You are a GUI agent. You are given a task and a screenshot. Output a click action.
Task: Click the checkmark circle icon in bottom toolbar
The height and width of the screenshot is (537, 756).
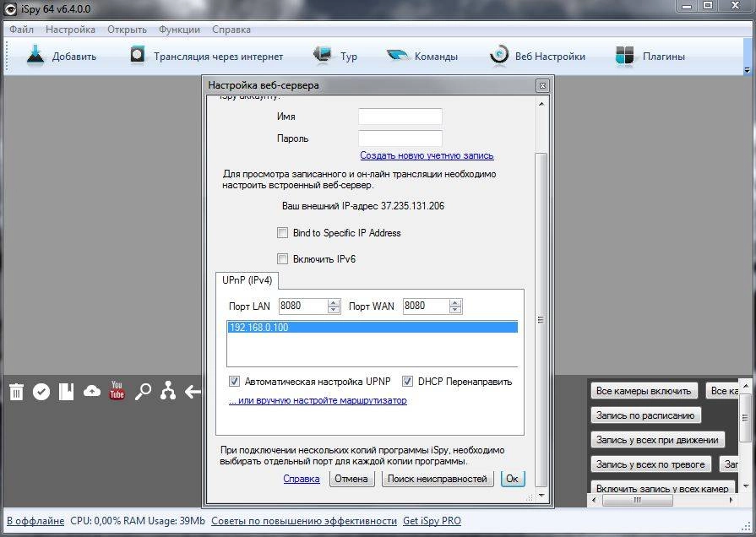[x=41, y=392]
